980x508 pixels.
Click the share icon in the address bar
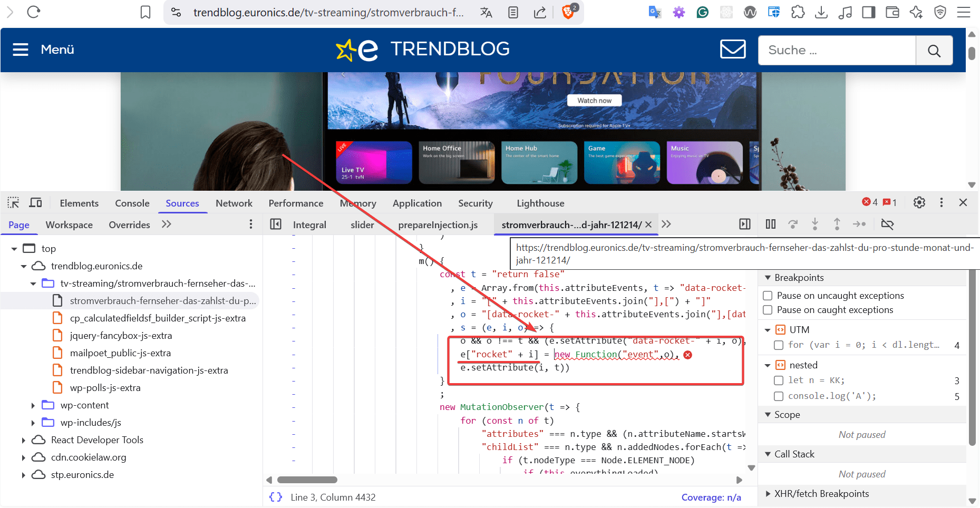(540, 12)
